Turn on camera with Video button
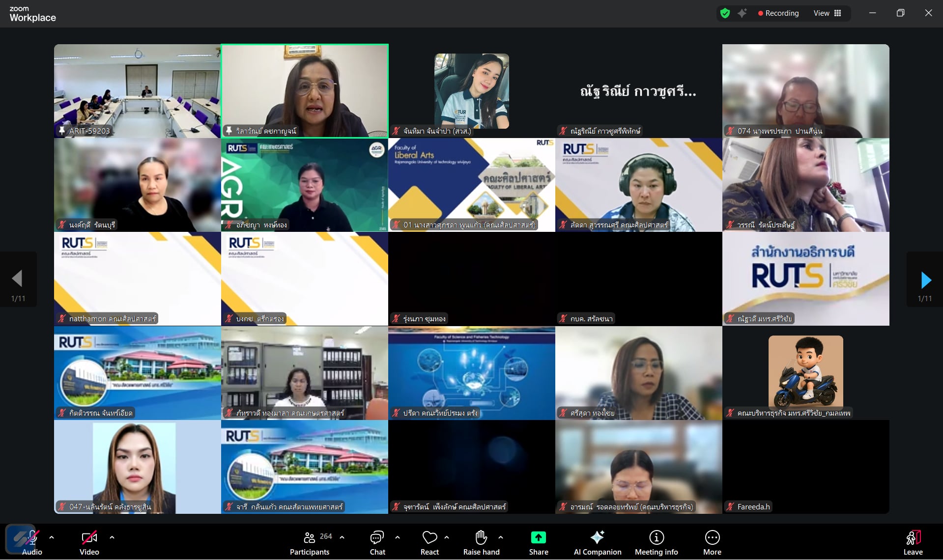 click(89, 542)
